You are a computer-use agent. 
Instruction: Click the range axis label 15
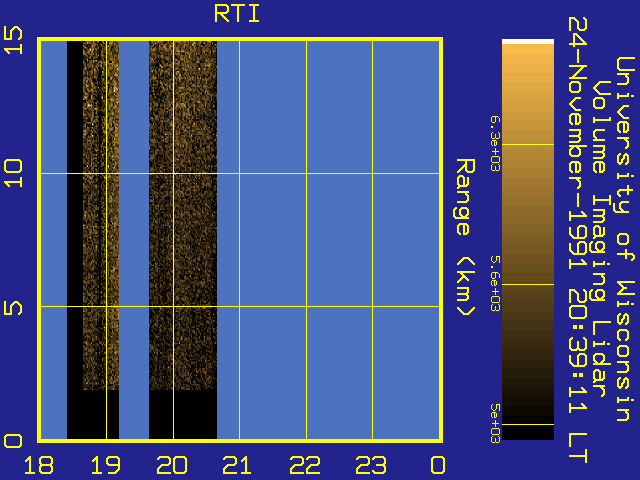[13, 40]
